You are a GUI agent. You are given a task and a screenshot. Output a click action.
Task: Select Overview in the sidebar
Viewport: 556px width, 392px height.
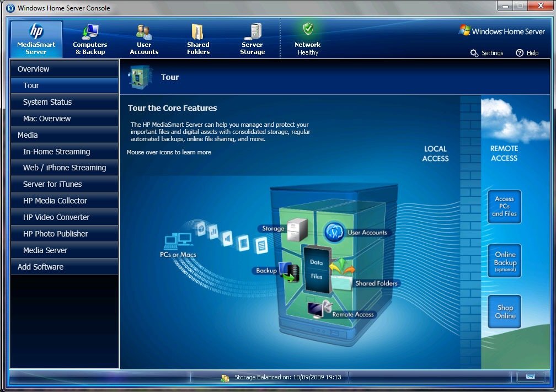[x=64, y=69]
